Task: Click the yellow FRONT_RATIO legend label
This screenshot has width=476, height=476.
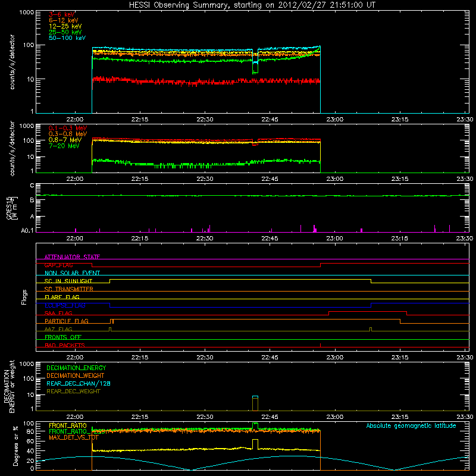Action: point(68,425)
